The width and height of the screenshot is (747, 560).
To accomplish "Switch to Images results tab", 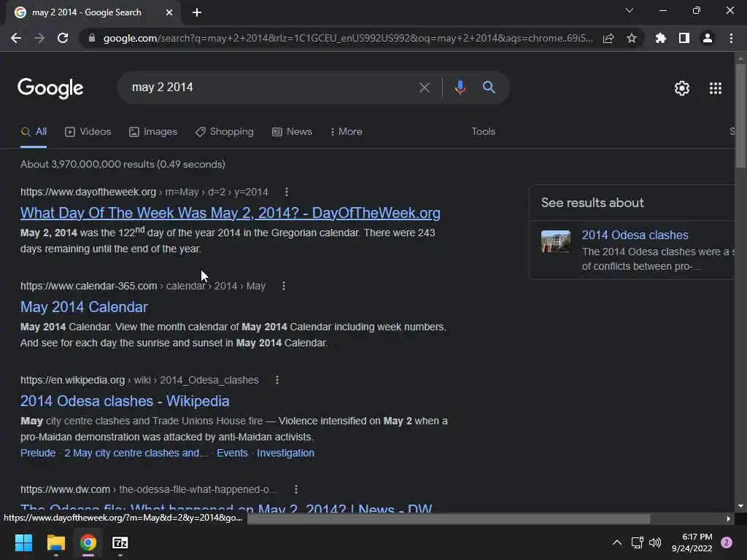I will 153,132.
